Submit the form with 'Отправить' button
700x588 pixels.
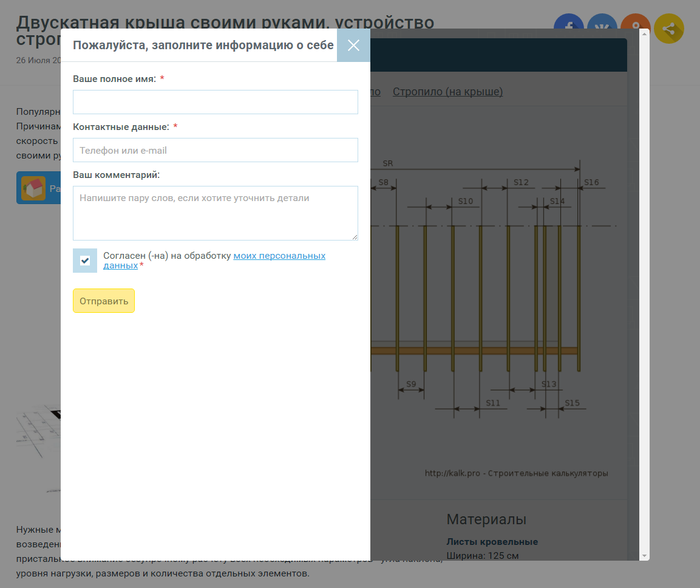click(104, 301)
